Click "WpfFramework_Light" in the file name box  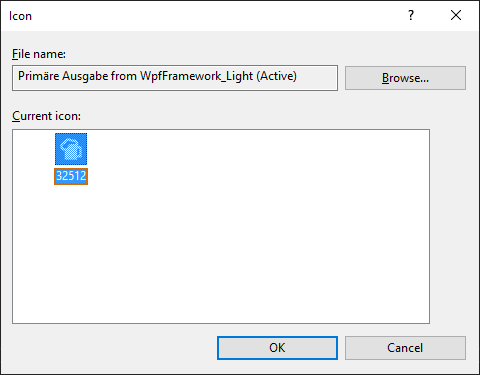coord(196,76)
